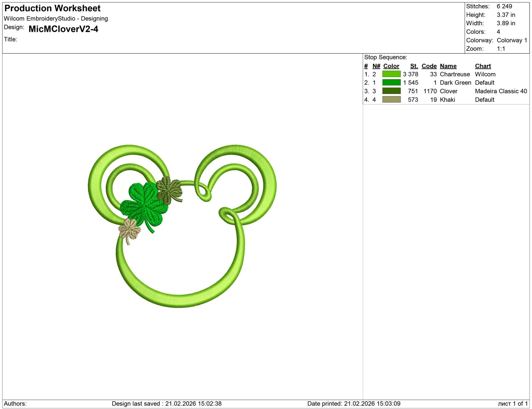
Task: Click the St. column header
Action: click(x=414, y=66)
